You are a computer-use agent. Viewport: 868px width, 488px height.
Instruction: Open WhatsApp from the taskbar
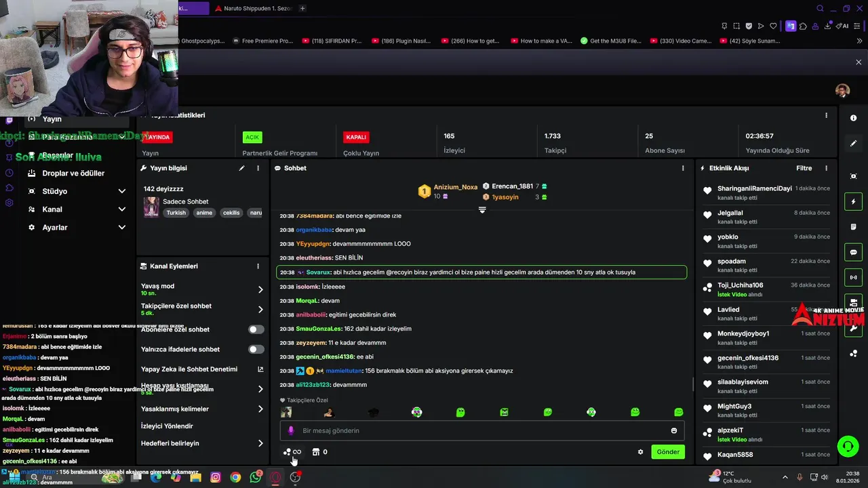256,477
